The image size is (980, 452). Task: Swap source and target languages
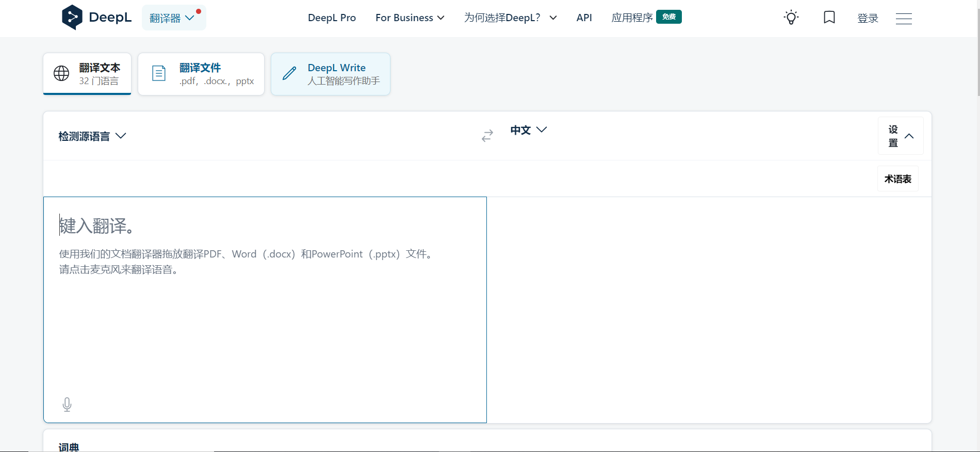coord(487,136)
